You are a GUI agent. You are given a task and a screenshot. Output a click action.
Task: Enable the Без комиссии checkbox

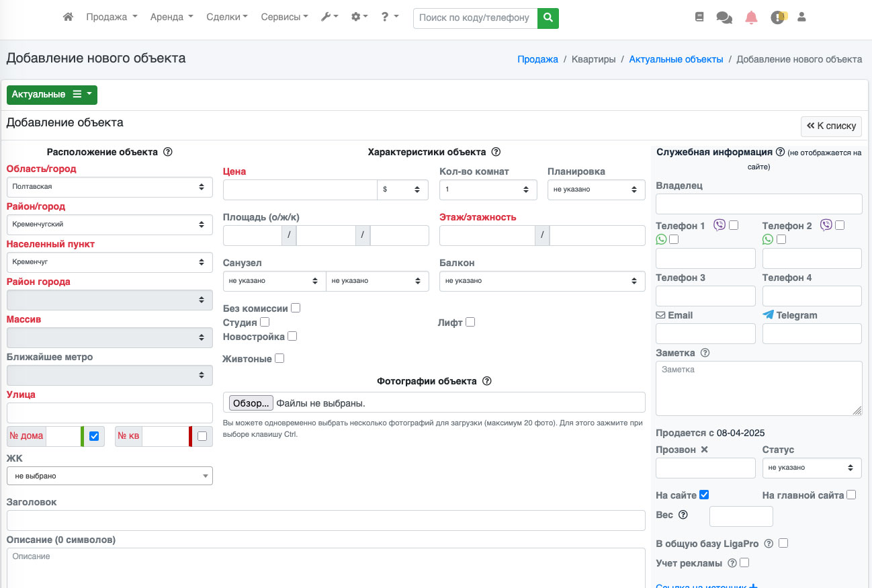coord(296,308)
